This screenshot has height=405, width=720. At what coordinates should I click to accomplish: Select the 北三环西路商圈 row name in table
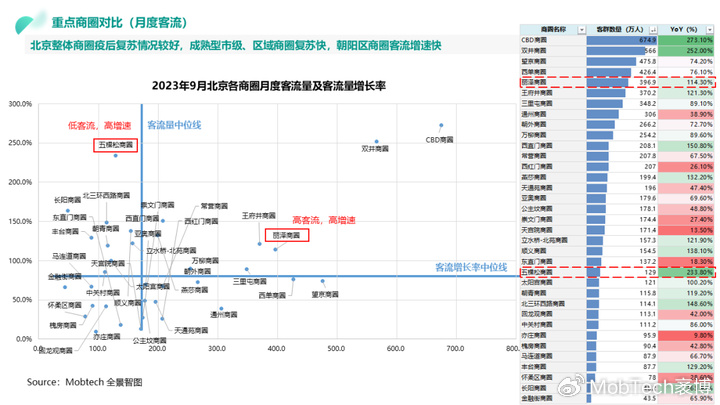click(543, 304)
